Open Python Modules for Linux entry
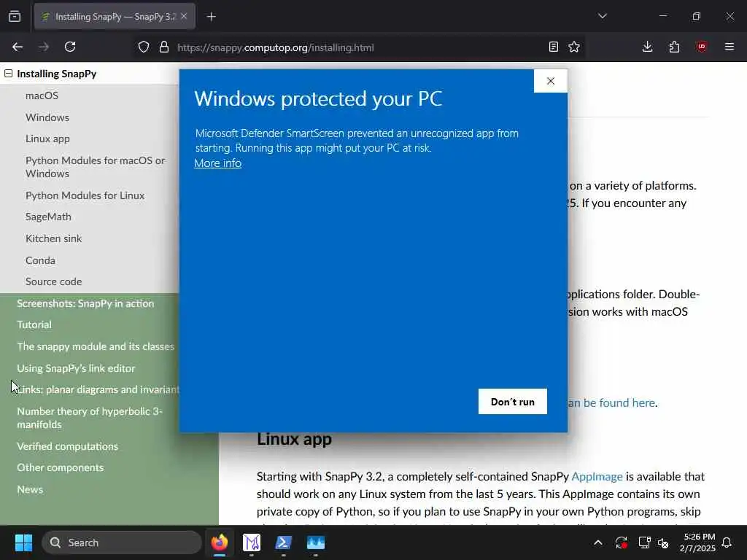Image resolution: width=747 pixels, height=560 pixels. [85, 195]
